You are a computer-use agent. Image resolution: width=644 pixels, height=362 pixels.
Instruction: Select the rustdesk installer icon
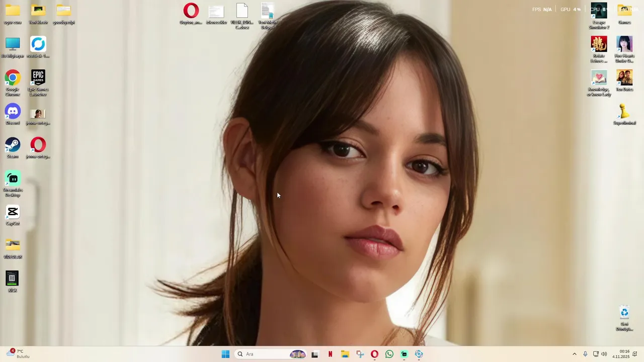point(38,47)
